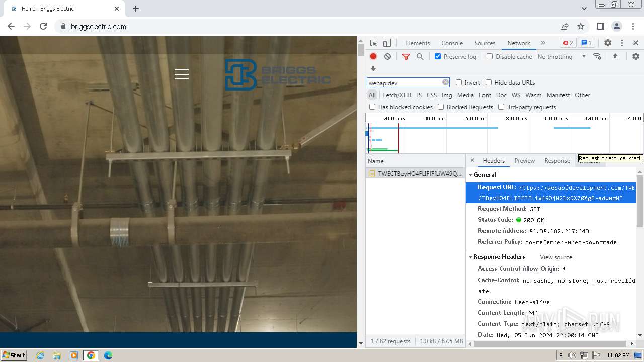Go back in browser history
644x362 pixels.
click(11, 26)
